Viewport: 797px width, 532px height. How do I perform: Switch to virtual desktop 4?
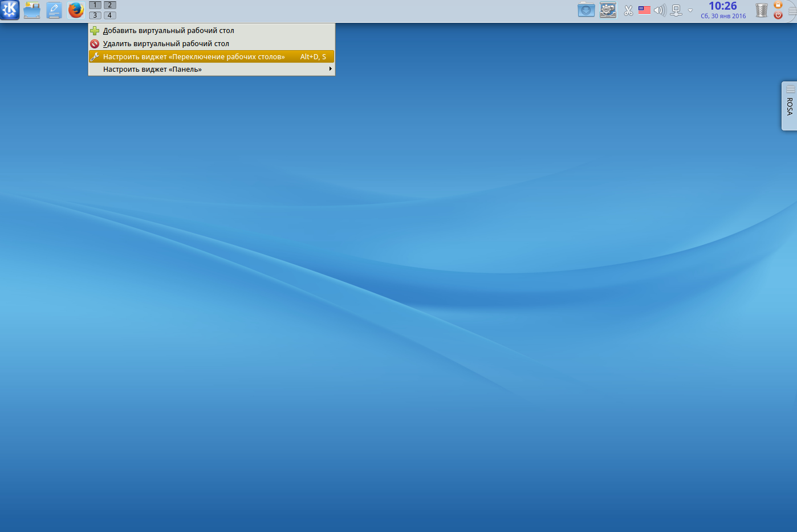pos(110,15)
